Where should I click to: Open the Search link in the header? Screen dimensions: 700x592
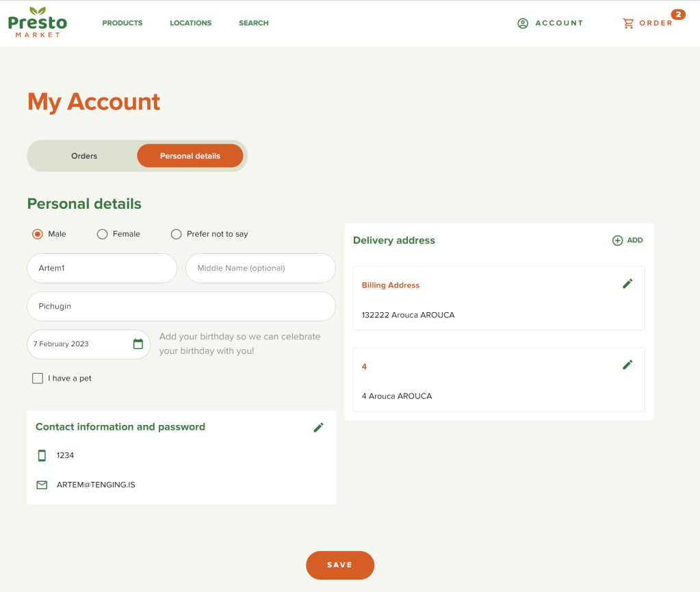tap(253, 23)
